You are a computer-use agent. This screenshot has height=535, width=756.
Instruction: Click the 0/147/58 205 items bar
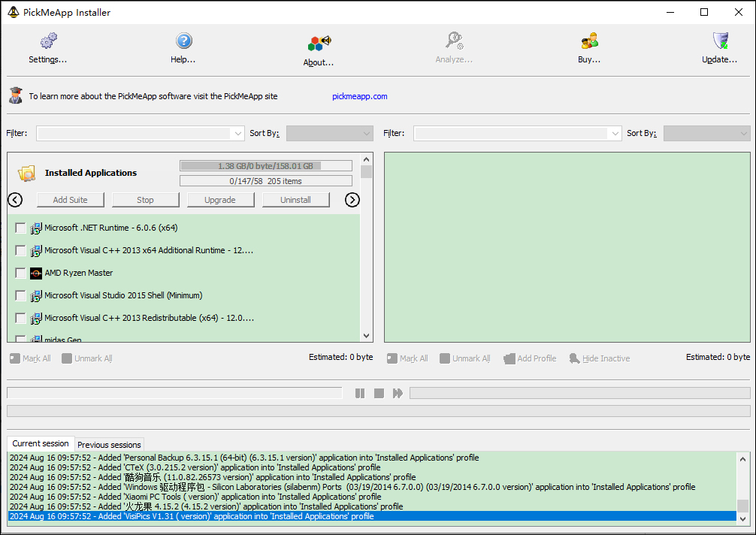(266, 181)
